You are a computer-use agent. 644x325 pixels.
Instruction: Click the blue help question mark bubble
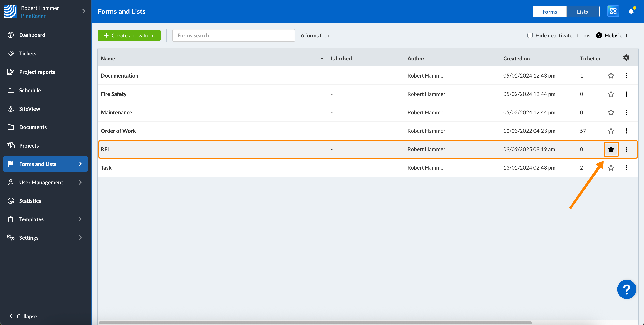click(626, 289)
